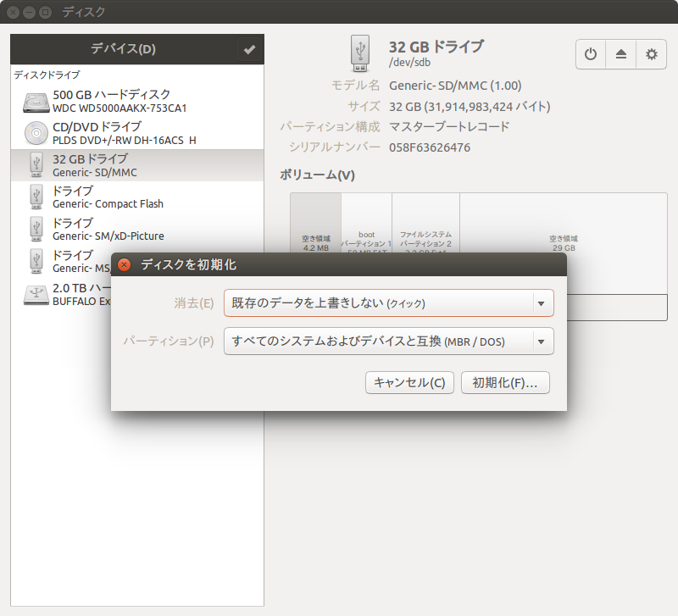Click the /dev/sdb device path

(409, 62)
